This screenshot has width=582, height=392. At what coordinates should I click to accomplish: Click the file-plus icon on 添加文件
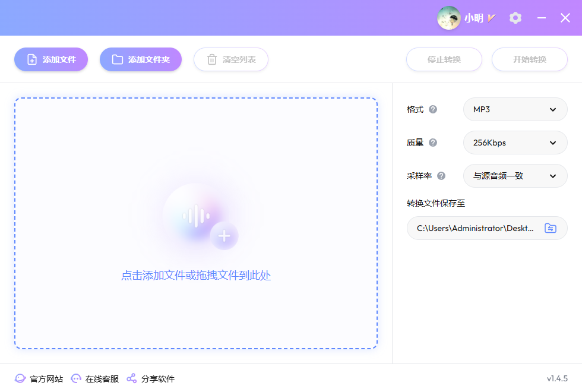click(x=32, y=59)
